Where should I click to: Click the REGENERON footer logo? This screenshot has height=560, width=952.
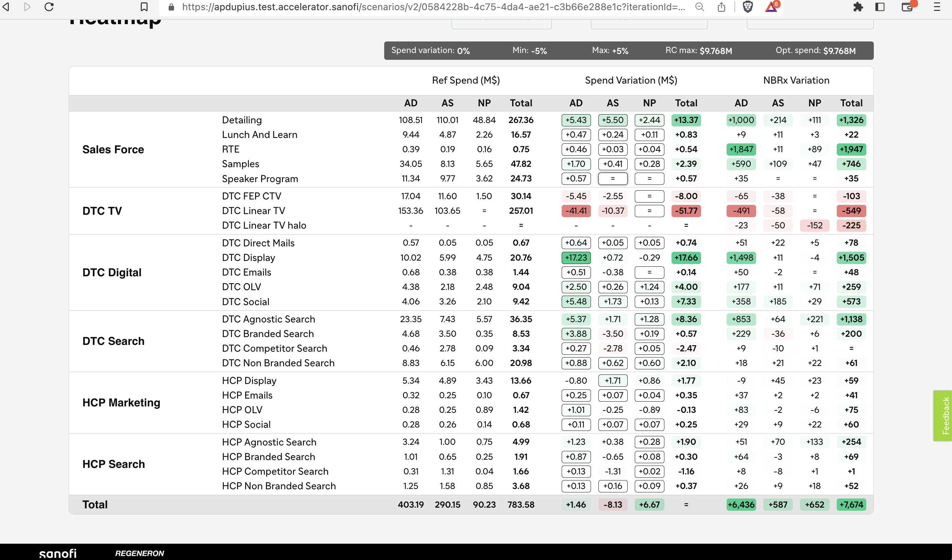139,553
